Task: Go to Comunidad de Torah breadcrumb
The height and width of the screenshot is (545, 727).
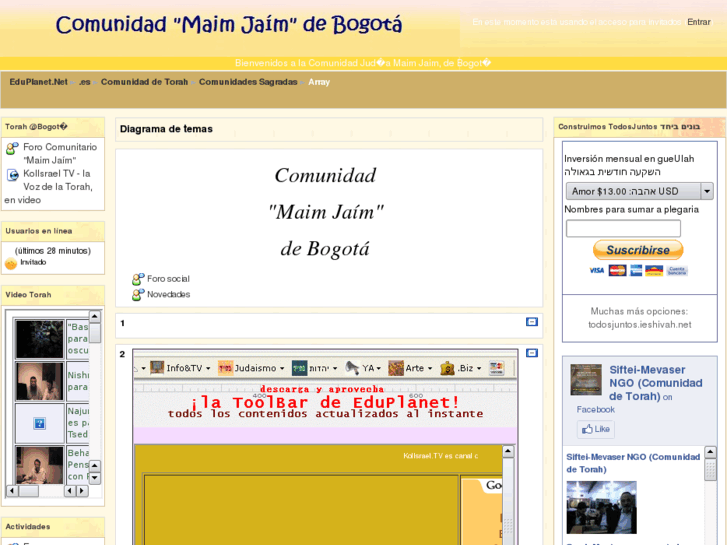Action: point(144,82)
